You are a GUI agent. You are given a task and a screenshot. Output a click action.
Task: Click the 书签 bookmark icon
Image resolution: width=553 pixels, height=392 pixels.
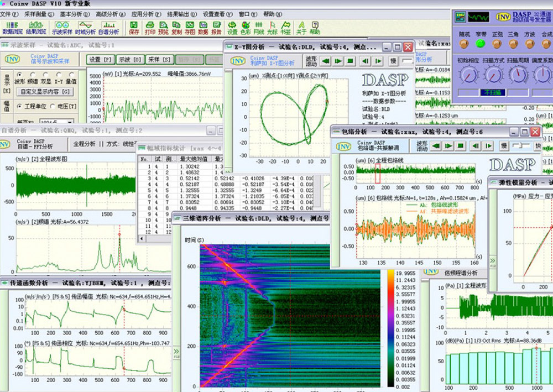pos(286,28)
